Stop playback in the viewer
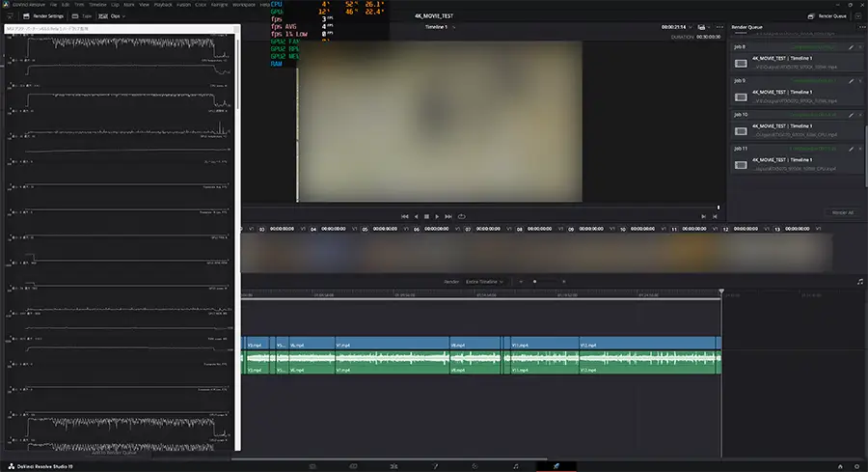 [426, 216]
